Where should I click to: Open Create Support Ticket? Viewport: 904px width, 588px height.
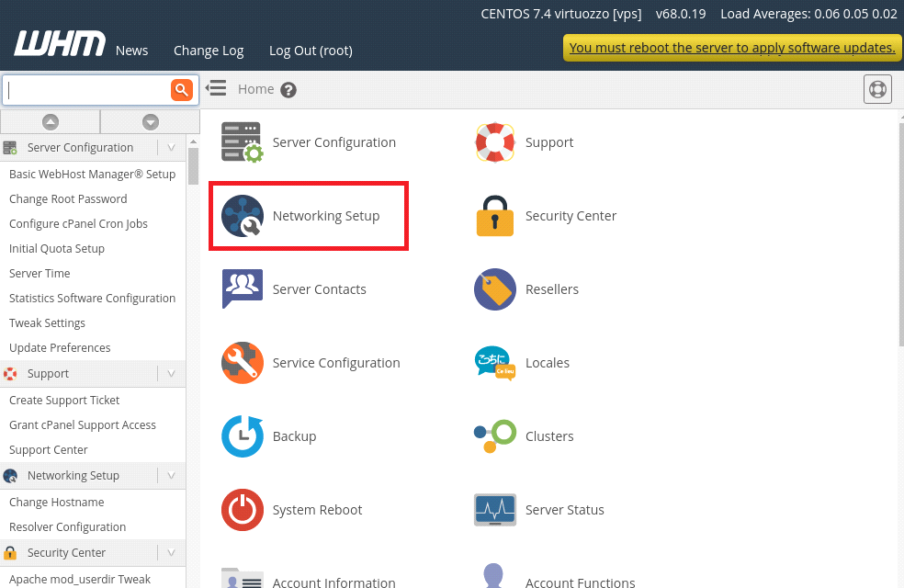[64, 400]
